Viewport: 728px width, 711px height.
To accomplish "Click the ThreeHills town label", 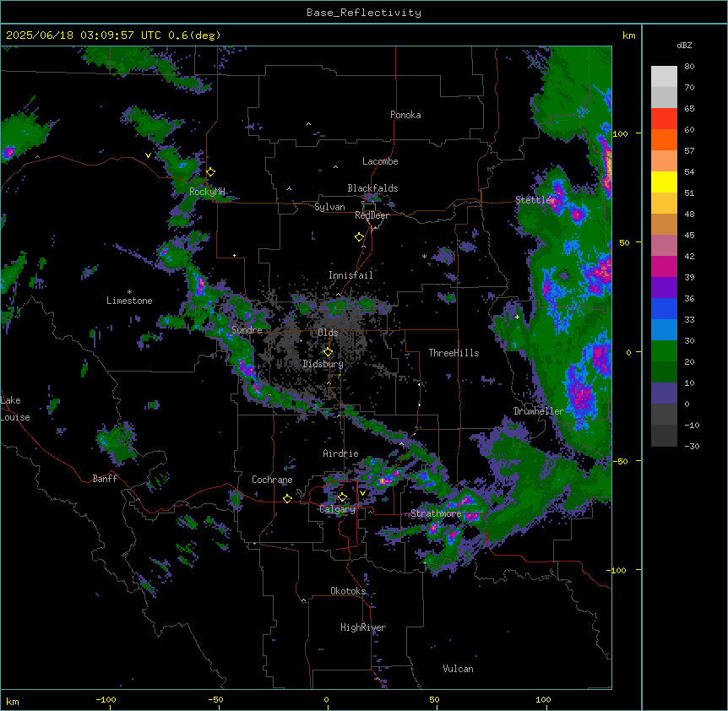I will coord(454,353).
